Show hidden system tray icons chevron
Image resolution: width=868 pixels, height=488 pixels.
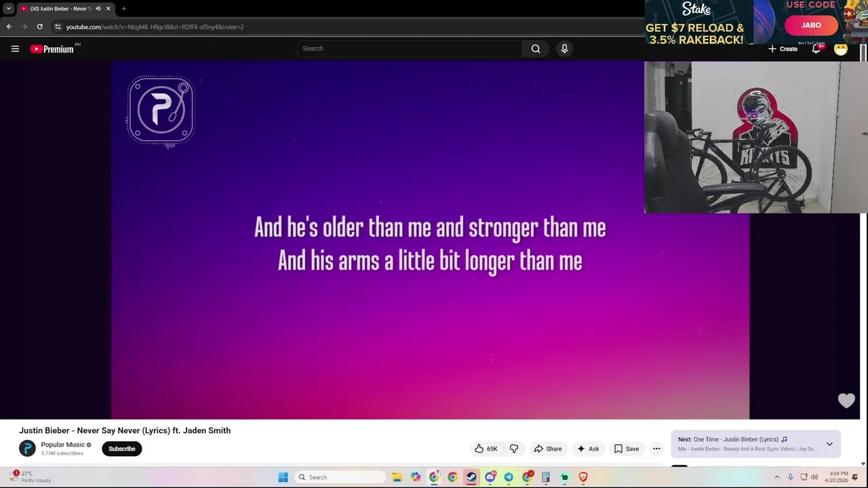coord(777,477)
